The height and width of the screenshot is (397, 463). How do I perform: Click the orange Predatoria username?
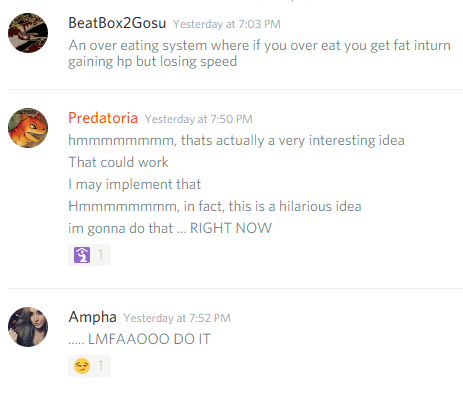pyautogui.click(x=103, y=118)
